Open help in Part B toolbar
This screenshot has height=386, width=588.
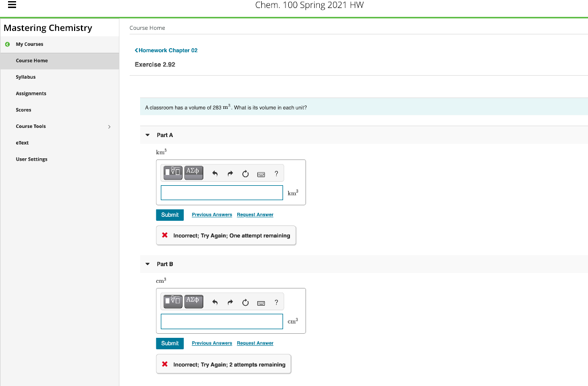click(276, 302)
